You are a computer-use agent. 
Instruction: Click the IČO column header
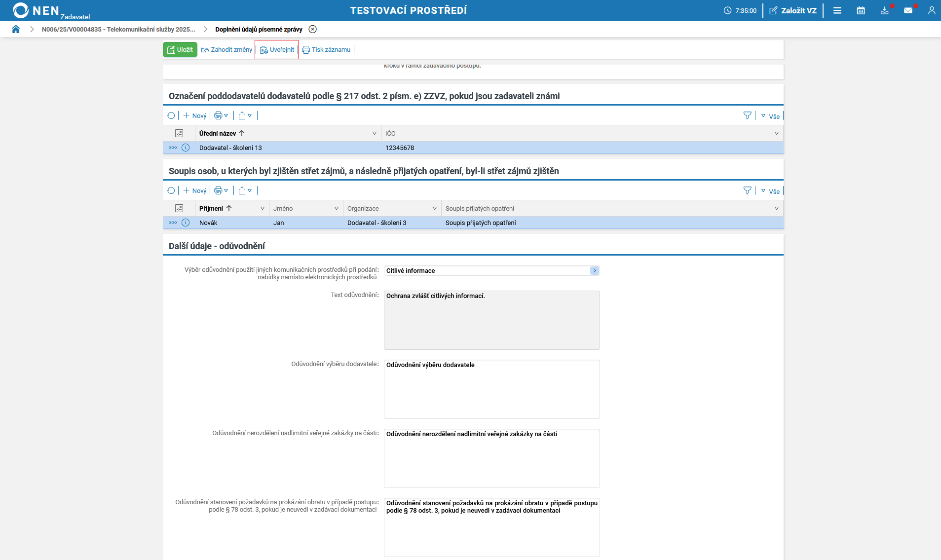[390, 133]
